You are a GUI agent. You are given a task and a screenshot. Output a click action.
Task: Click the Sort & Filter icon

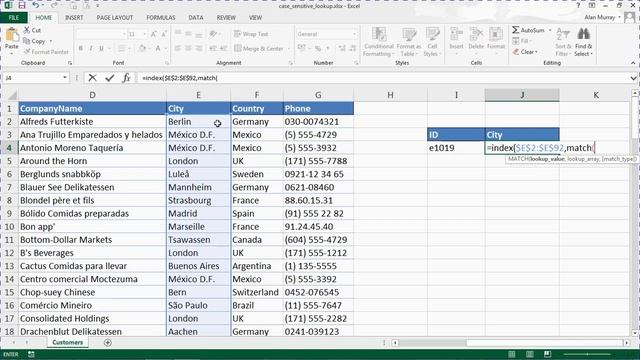point(563,34)
